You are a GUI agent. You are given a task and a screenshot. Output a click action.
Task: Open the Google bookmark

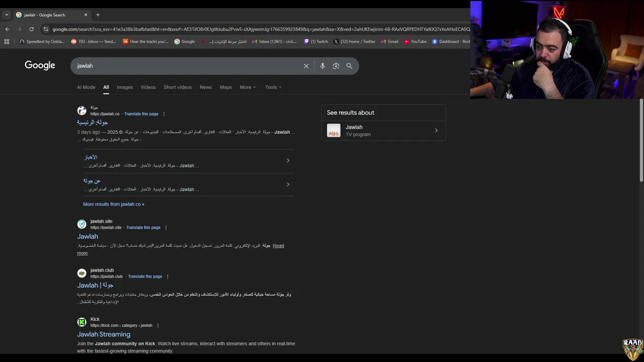point(185,42)
